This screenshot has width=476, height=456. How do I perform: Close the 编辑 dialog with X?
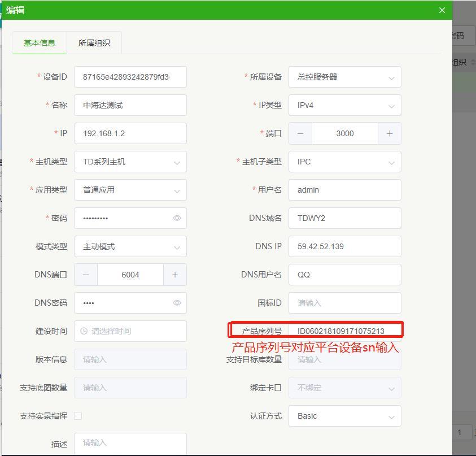(442, 10)
